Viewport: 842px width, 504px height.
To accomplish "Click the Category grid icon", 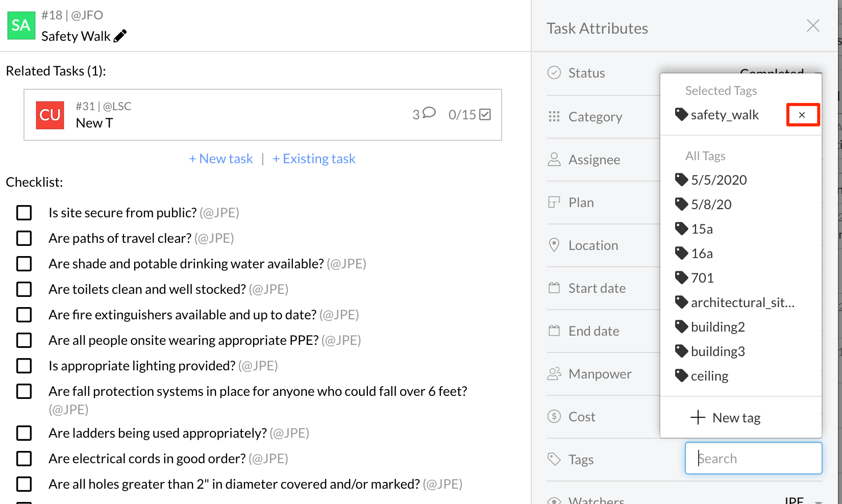I will 554,117.
